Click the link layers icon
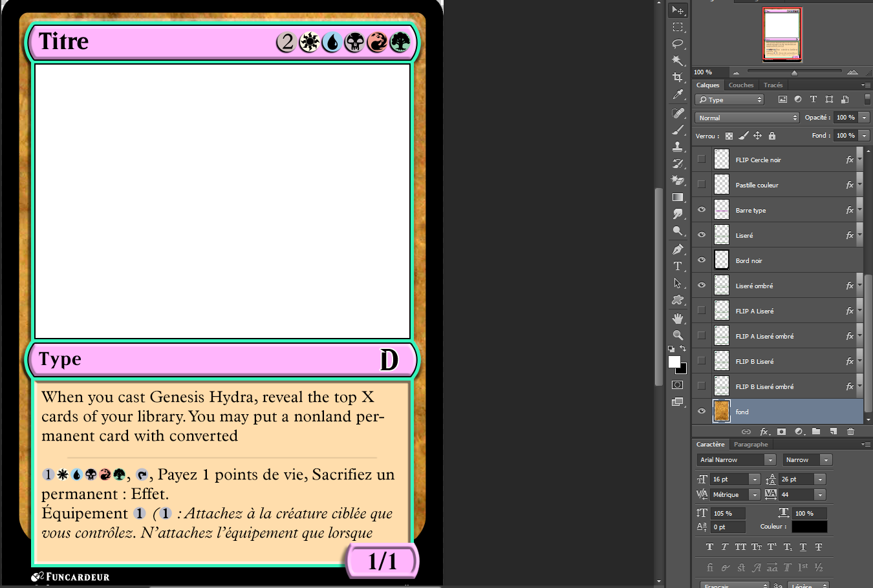This screenshot has width=873, height=588. pyautogui.click(x=746, y=432)
